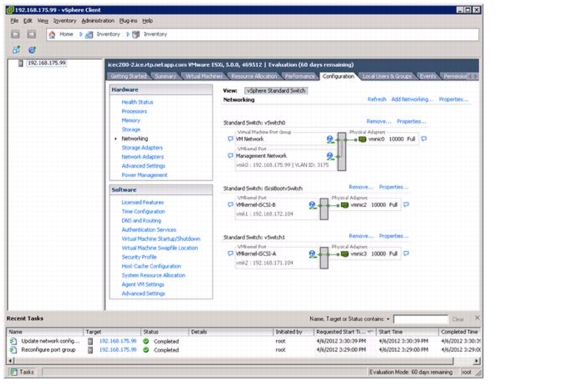Image resolution: width=576 pixels, height=384 pixels.
Task: Open DNS and Routing settings
Action: point(141,221)
